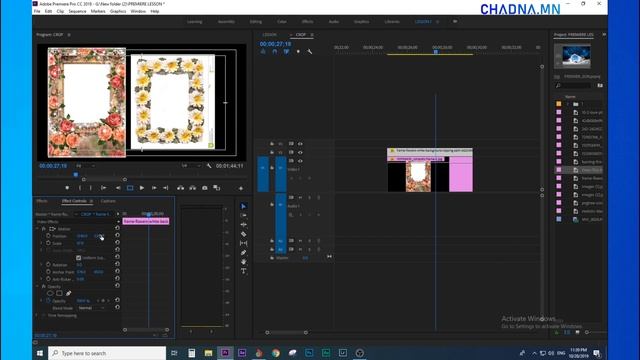Toggle Uniform Scale checkbox
The height and width of the screenshot is (360, 640).
[x=78, y=258]
